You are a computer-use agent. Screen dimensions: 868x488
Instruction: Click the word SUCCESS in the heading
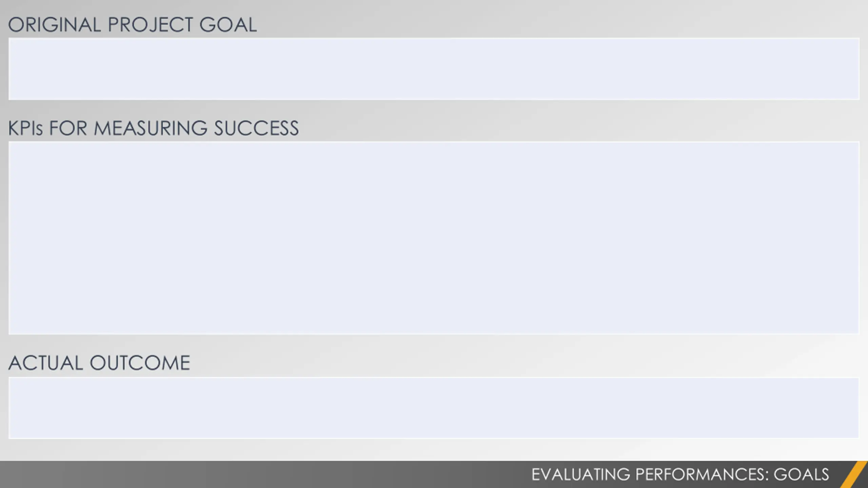[256, 128]
